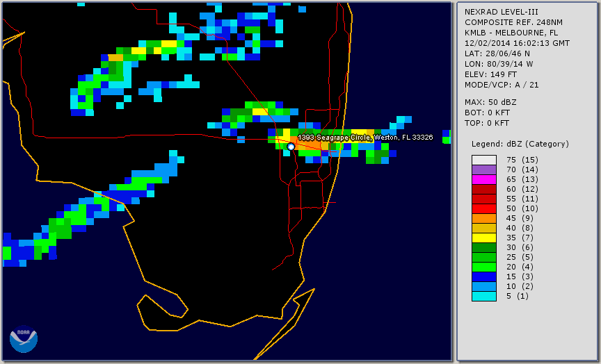Viewport: 601px width, 364px height.
Task: Select the 75 dBZ white swatch
Action: 483,160
